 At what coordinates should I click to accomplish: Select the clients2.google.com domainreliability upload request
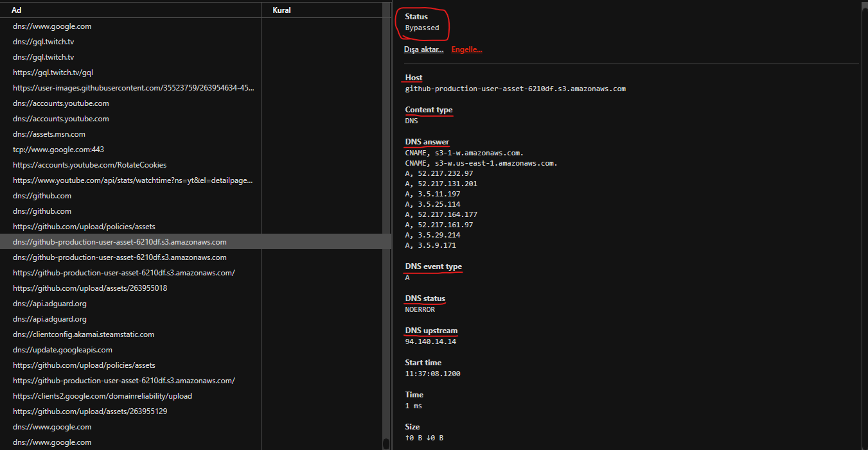103,395
